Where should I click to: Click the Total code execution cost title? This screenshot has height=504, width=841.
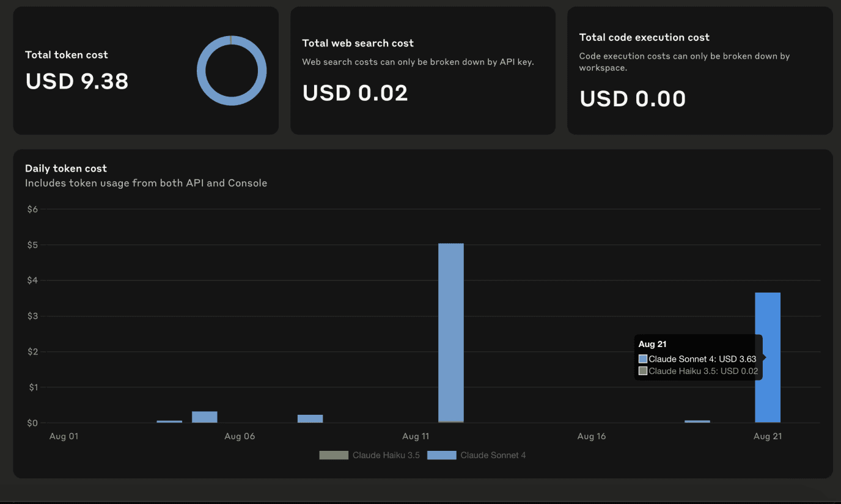[644, 37]
